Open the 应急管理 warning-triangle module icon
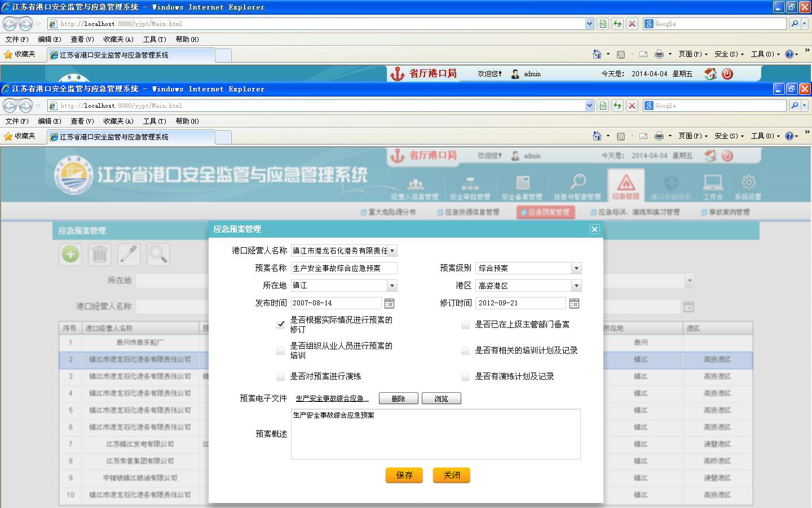 [625, 186]
